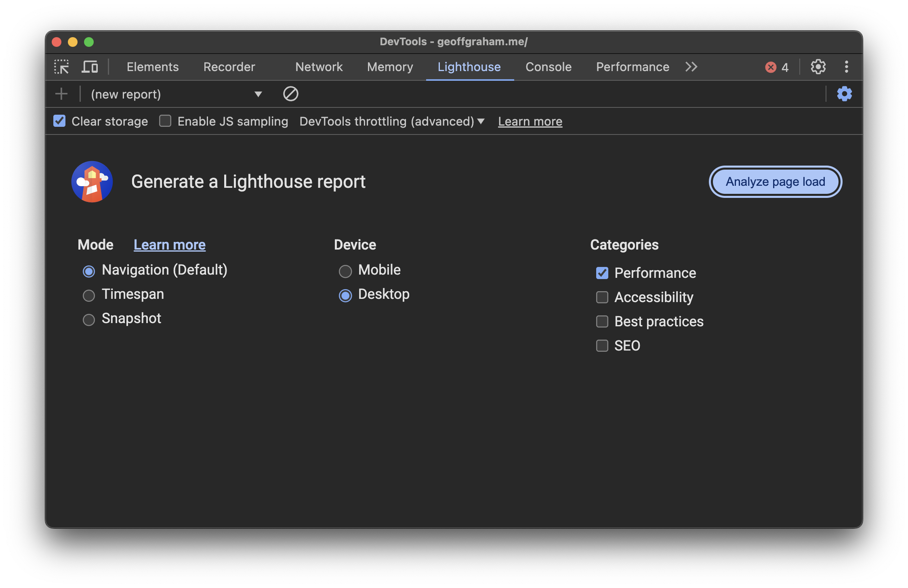Click Analyze page load
The height and width of the screenshot is (588, 908).
click(x=775, y=181)
